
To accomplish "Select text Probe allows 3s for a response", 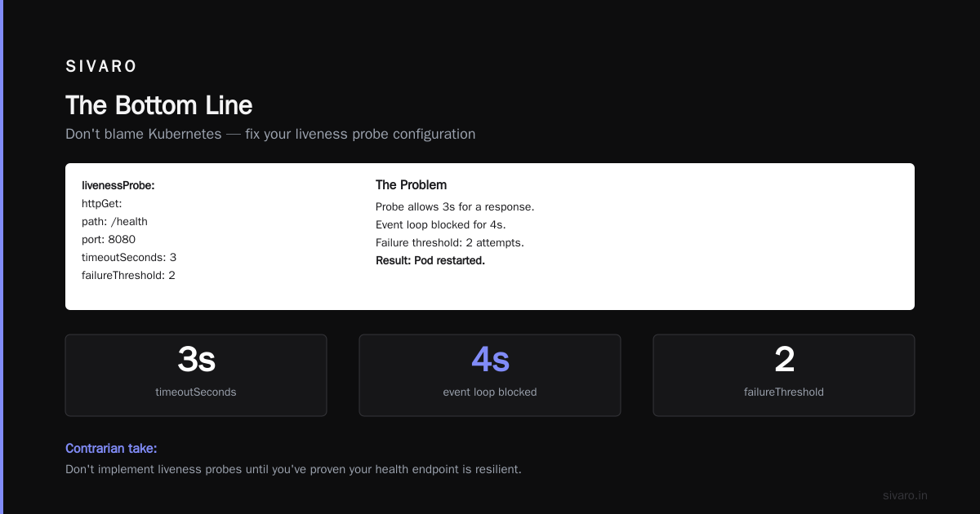I will pos(455,207).
